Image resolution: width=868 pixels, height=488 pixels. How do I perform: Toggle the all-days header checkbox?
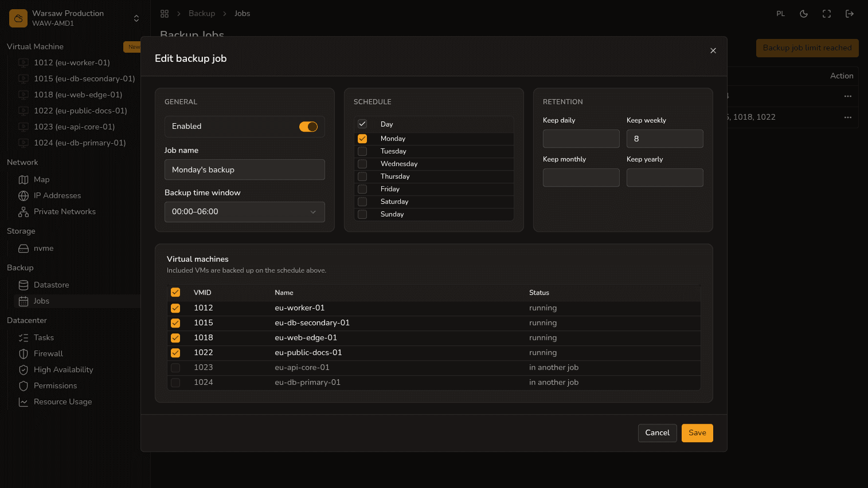pyautogui.click(x=362, y=124)
